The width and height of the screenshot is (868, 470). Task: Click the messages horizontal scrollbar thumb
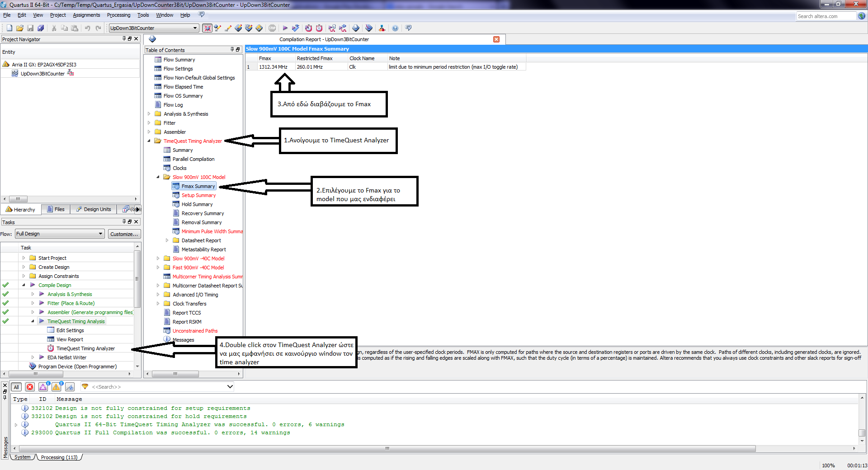tap(387, 448)
